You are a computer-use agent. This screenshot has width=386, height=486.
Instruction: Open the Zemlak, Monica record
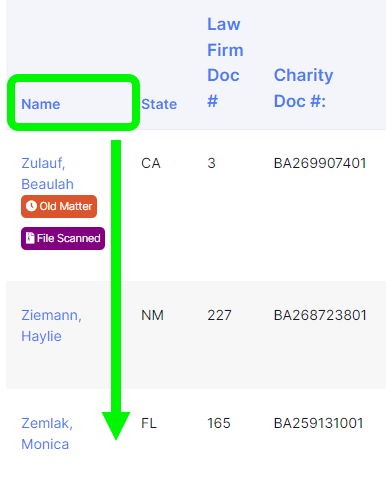coord(47,434)
